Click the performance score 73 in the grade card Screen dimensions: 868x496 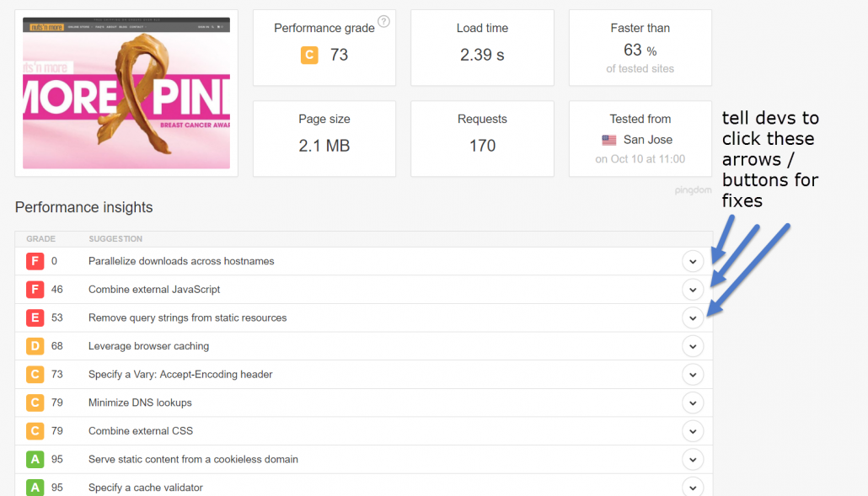(339, 55)
